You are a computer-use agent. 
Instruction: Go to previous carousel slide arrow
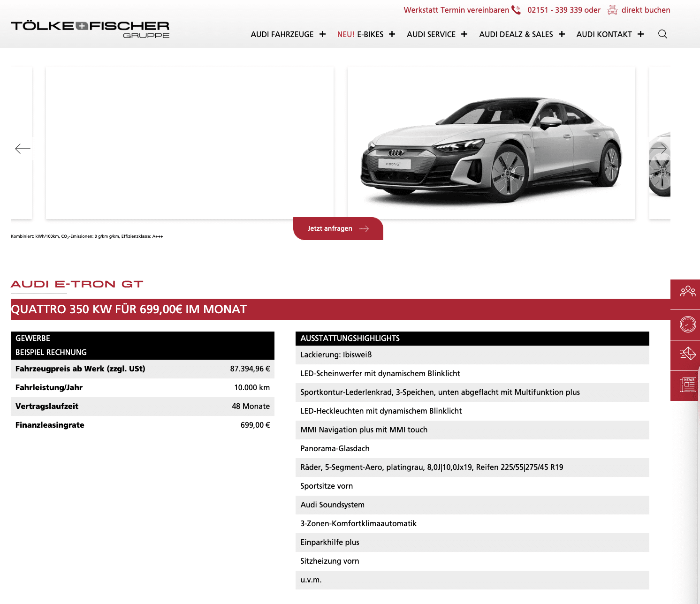point(23,149)
